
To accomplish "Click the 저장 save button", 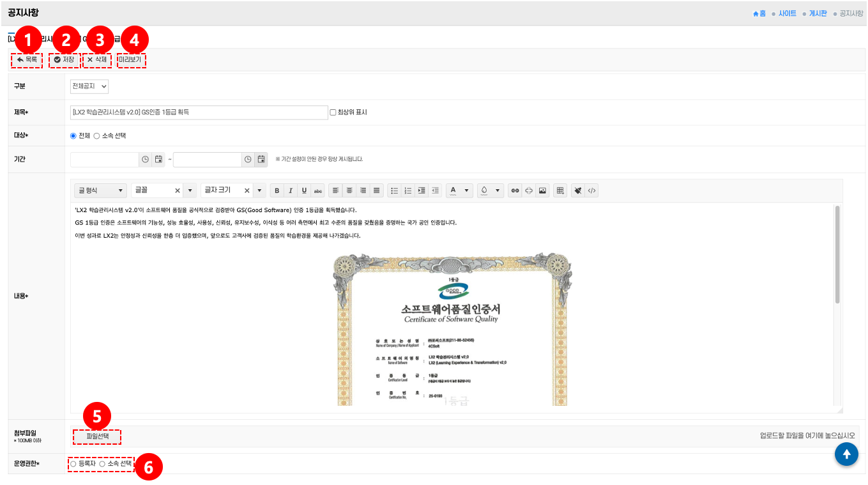I will click(64, 60).
